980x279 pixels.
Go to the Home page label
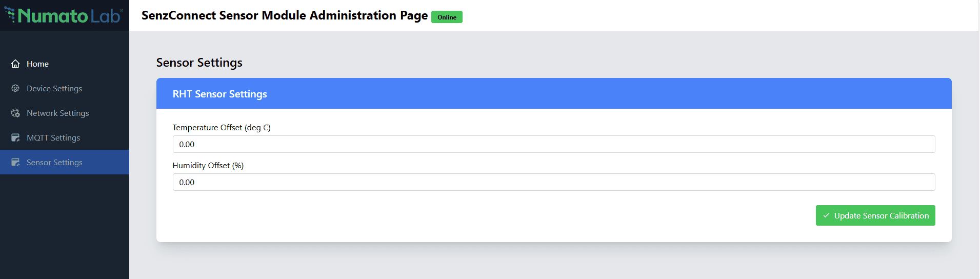[37, 64]
